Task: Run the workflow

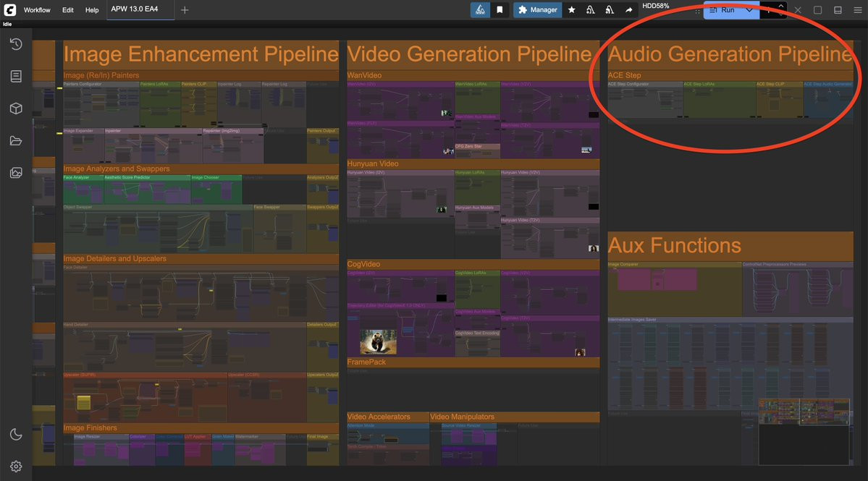Action: 723,10
